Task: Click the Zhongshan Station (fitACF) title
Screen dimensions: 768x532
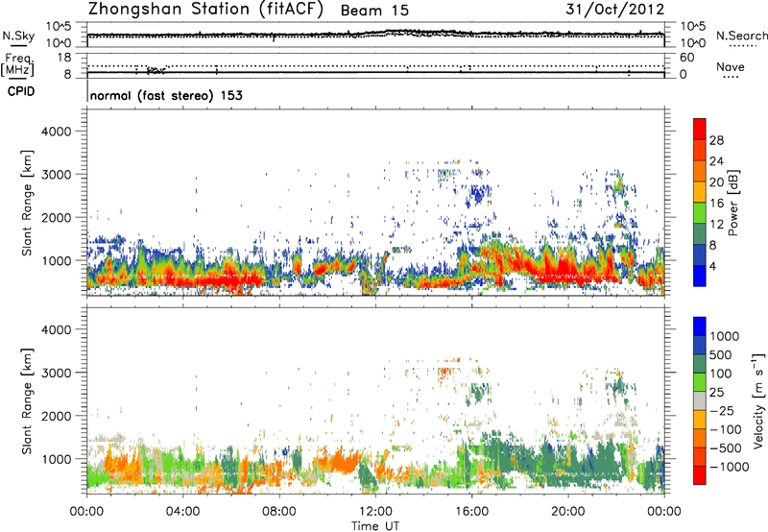Action: (205, 10)
